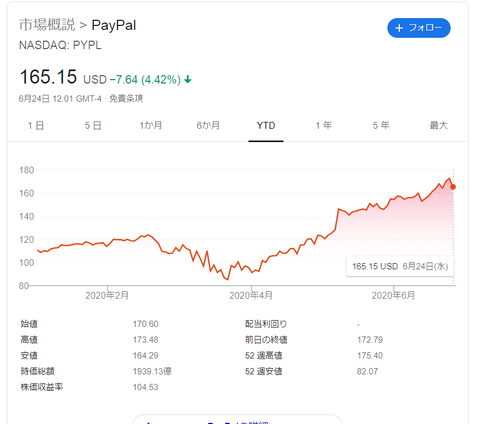Click the 6月24日 12:01 GMT-4 timestamp
The width and height of the screenshot is (480, 424).
(x=60, y=99)
